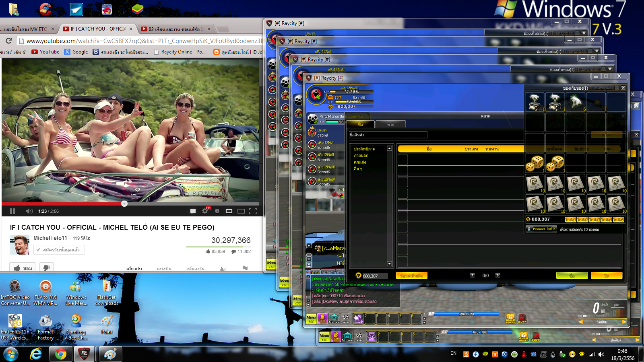
Task: Click checkered race flag icon in front Raycity
Action: click(x=346, y=319)
